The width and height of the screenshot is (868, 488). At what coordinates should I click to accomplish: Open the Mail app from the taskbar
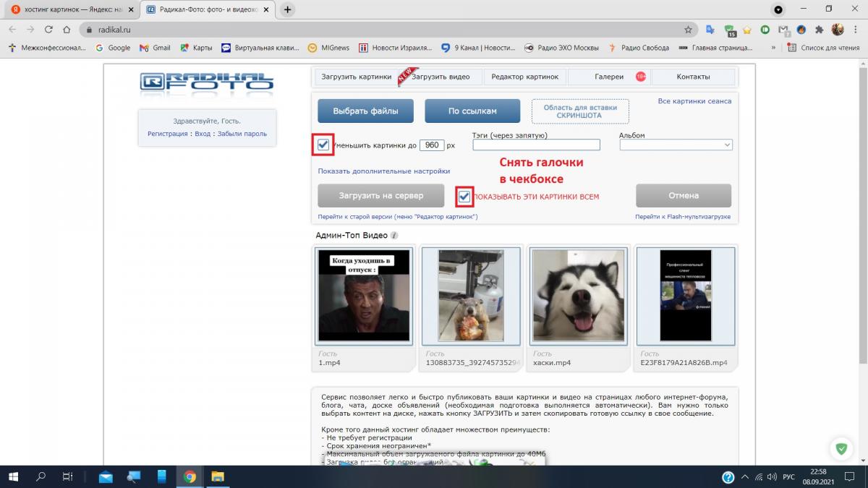tap(106, 477)
